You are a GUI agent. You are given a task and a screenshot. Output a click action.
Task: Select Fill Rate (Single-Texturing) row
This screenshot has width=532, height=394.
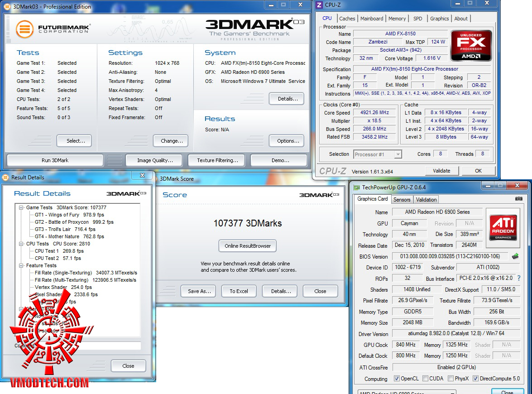click(x=86, y=273)
